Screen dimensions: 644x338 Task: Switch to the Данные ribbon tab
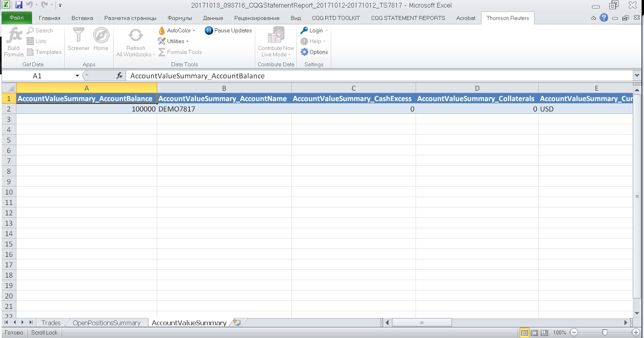coord(213,18)
